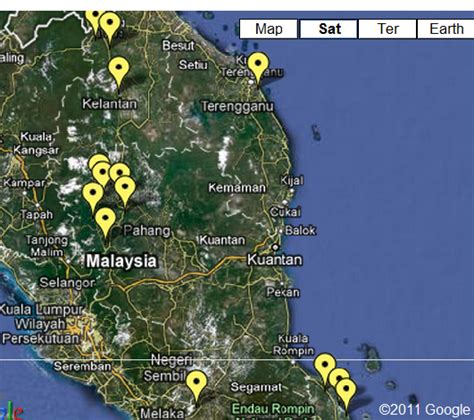Click the Kelantan state label
Image resolution: width=474 pixels, height=420 pixels.
coord(110,104)
